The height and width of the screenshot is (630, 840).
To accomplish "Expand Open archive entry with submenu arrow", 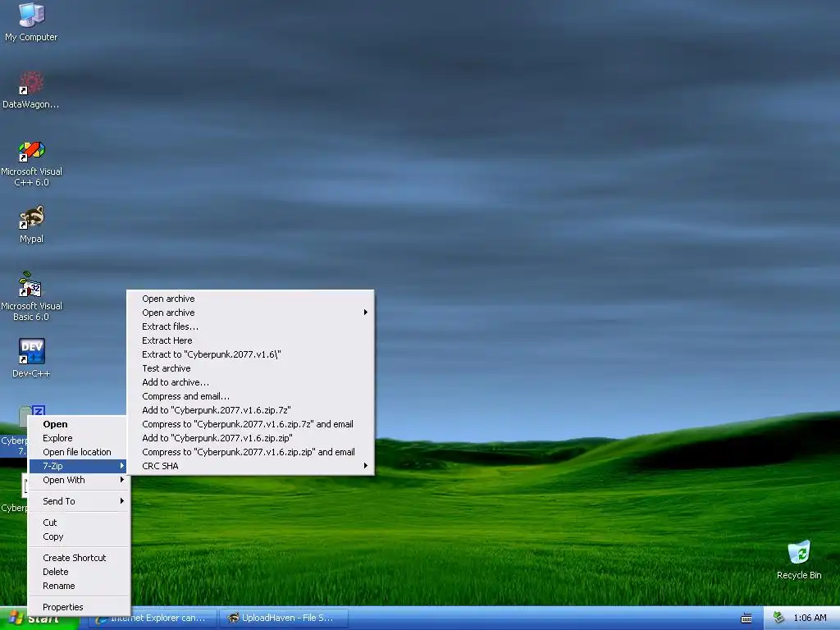I will point(250,313).
